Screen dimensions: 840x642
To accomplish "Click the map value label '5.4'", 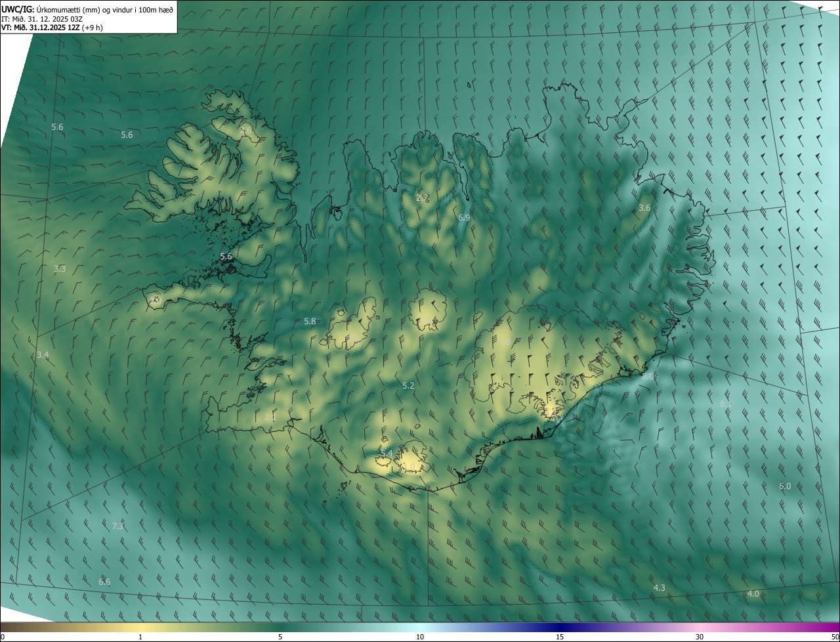I will tap(387, 454).
